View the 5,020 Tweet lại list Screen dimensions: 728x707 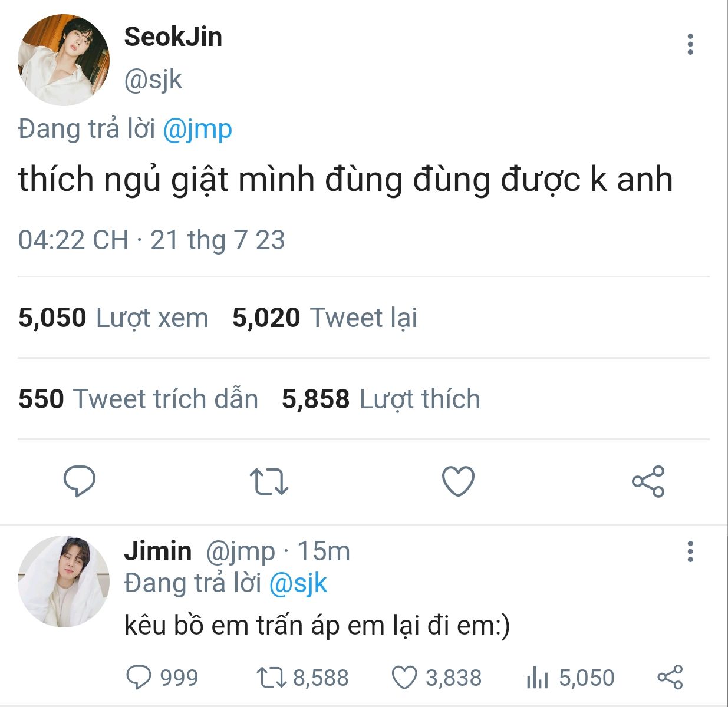pyautogui.click(x=325, y=318)
